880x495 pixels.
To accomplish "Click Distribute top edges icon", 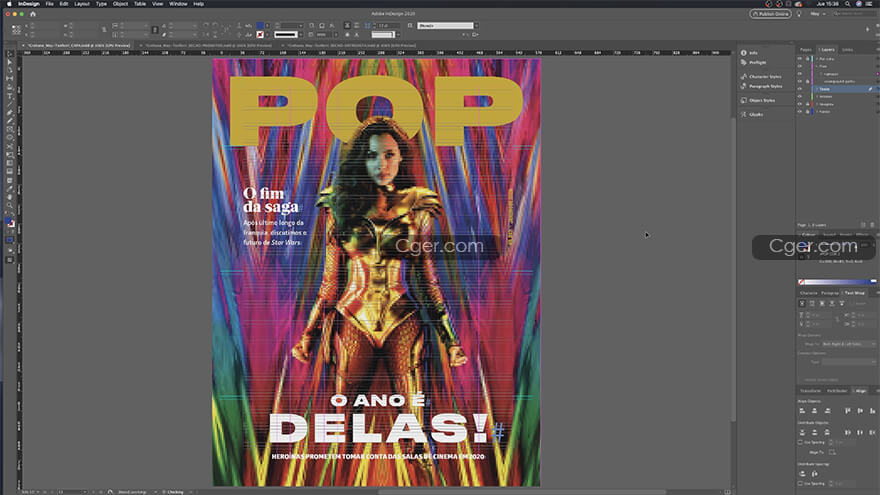I will coord(802,432).
